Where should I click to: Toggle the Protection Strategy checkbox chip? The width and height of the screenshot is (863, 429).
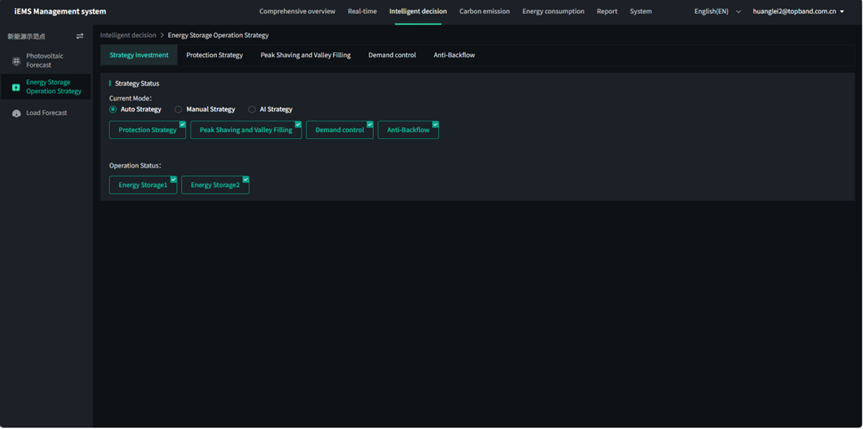point(147,130)
